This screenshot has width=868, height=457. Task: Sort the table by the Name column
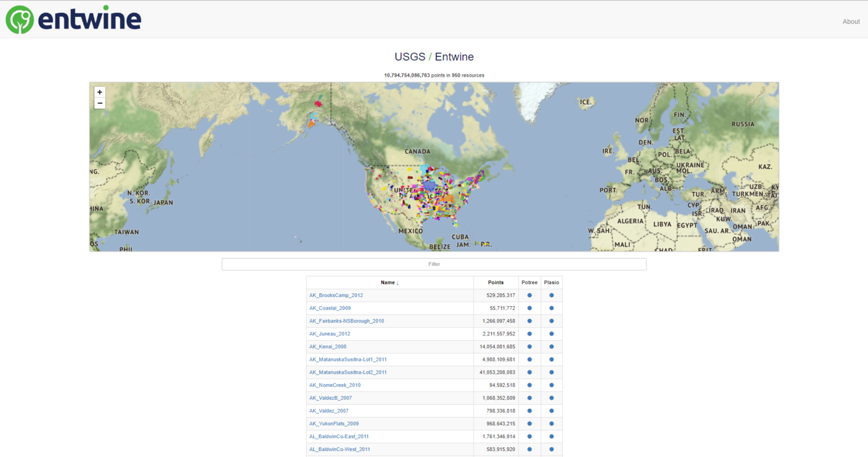(388, 282)
